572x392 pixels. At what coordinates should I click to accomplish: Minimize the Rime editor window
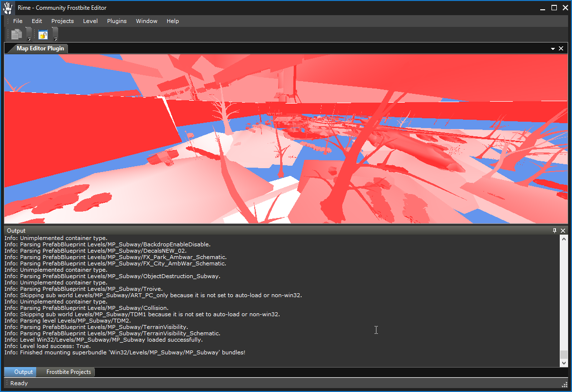coord(543,8)
